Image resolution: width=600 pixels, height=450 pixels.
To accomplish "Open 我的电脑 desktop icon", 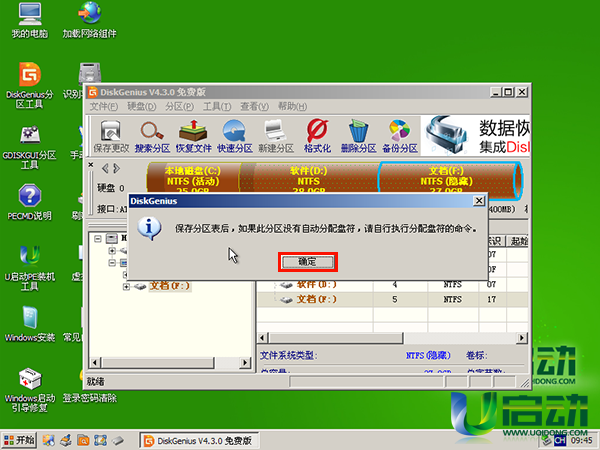I will [29, 20].
